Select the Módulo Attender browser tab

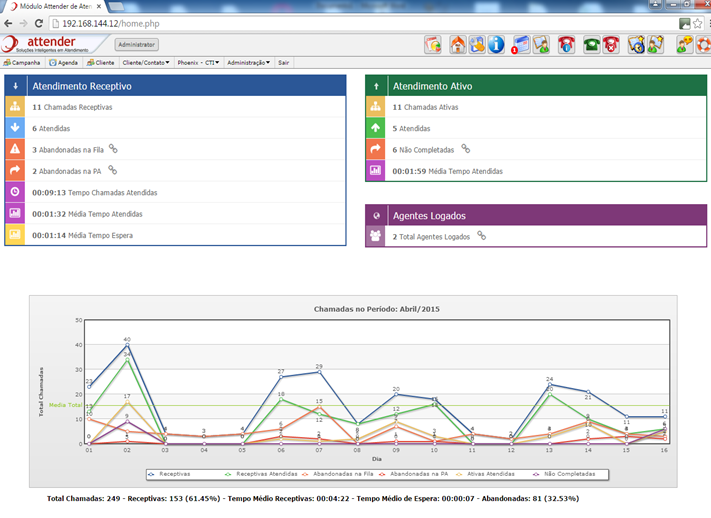point(54,6)
